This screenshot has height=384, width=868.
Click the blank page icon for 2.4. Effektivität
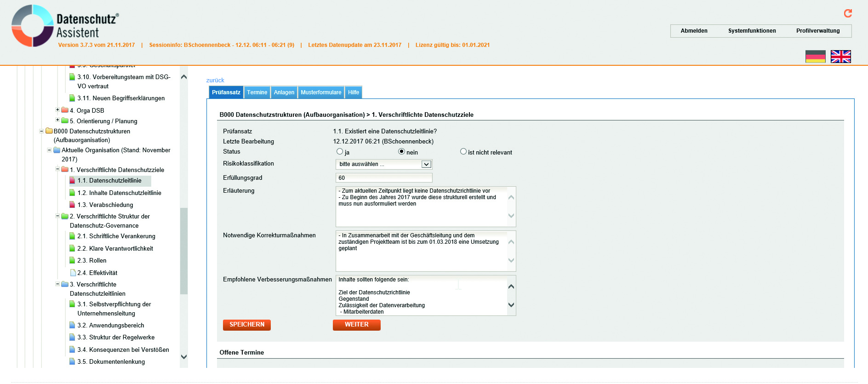point(73,273)
